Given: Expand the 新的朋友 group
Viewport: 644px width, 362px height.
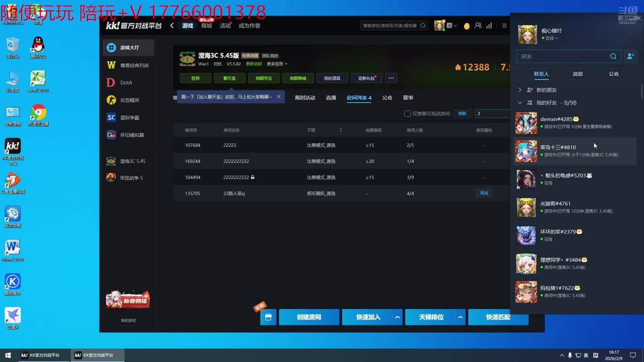Looking at the screenshot, I should pos(520,90).
